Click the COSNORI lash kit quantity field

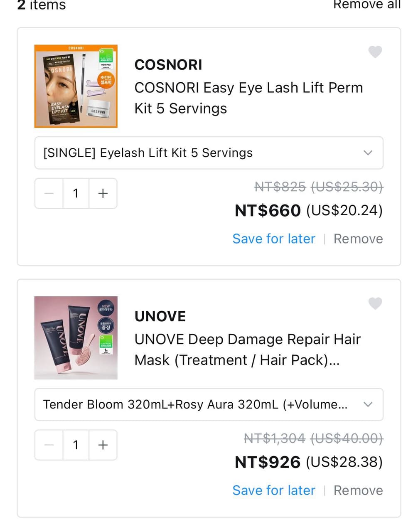[x=76, y=193]
